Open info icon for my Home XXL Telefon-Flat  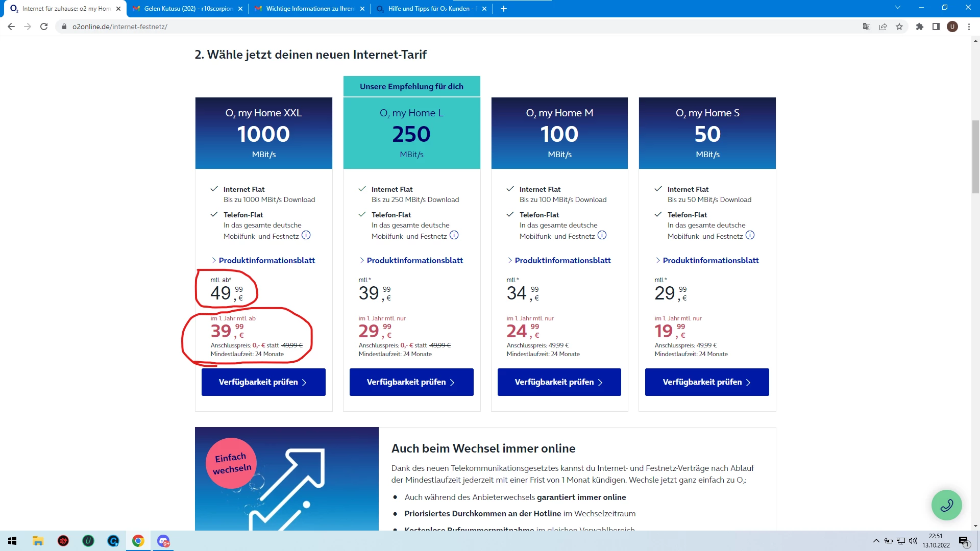coord(306,235)
